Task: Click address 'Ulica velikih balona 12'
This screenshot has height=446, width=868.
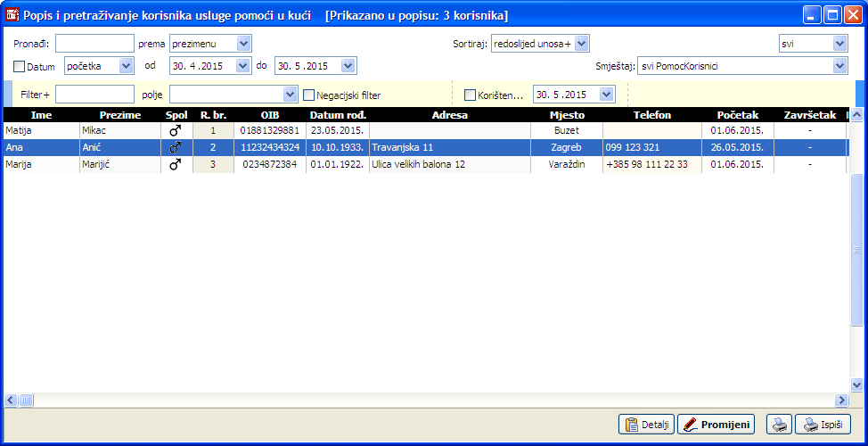Action: (450, 164)
